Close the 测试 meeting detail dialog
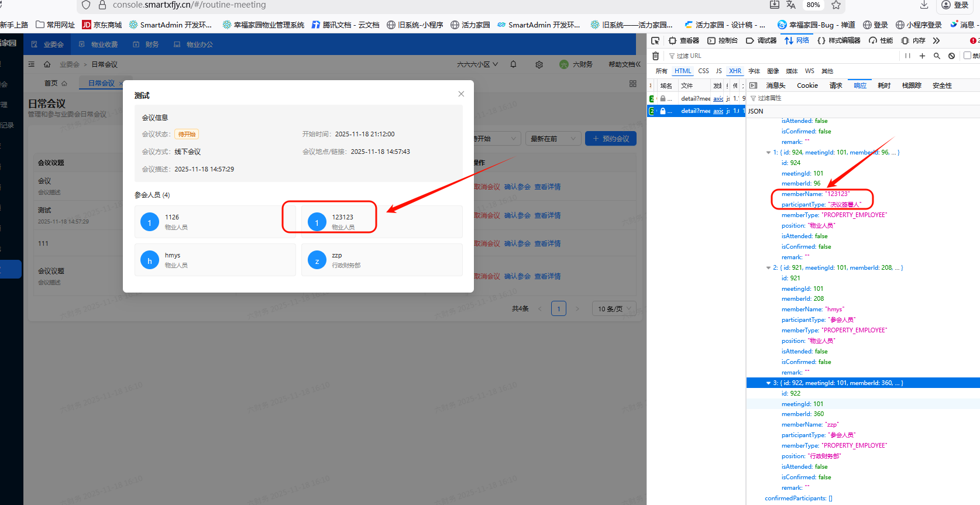 pyautogui.click(x=461, y=94)
